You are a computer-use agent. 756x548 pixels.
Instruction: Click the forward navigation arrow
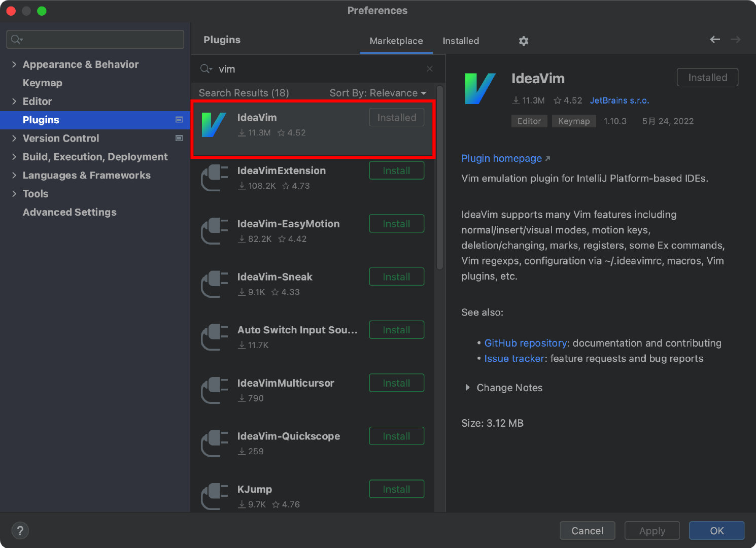pyautogui.click(x=735, y=40)
